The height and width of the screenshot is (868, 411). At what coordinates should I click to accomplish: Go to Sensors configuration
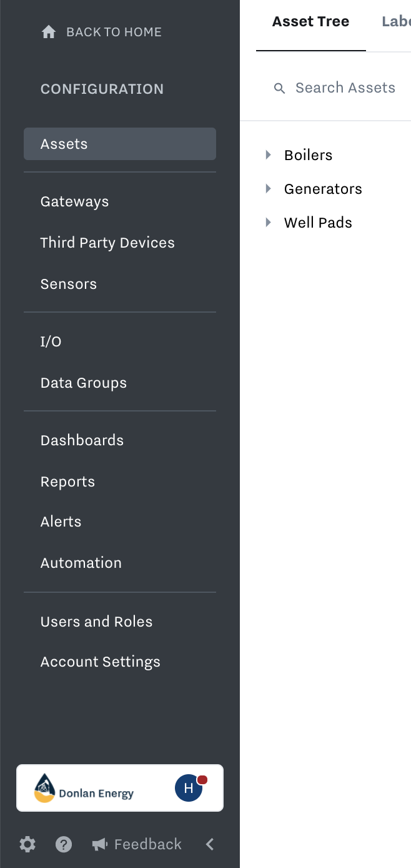69,284
